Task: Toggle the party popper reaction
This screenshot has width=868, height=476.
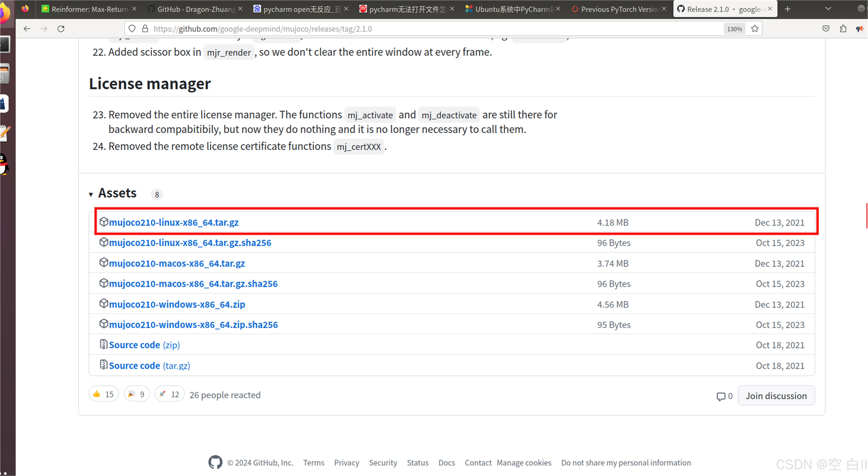Action: click(x=136, y=394)
